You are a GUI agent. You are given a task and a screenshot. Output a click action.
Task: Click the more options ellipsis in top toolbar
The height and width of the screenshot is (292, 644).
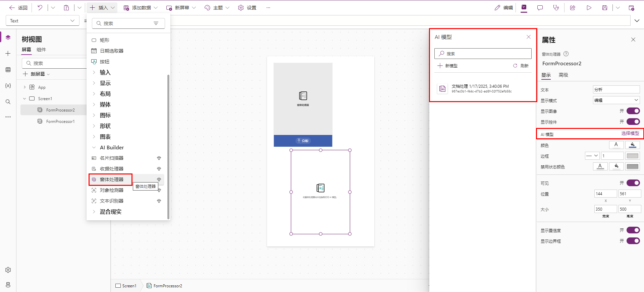tap(268, 8)
